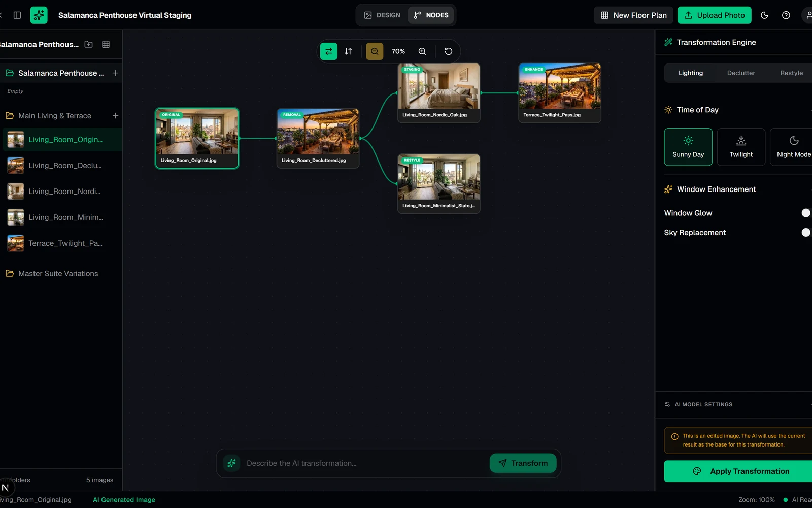Click New Floor Plan button
This screenshot has width=812, height=508.
point(633,15)
